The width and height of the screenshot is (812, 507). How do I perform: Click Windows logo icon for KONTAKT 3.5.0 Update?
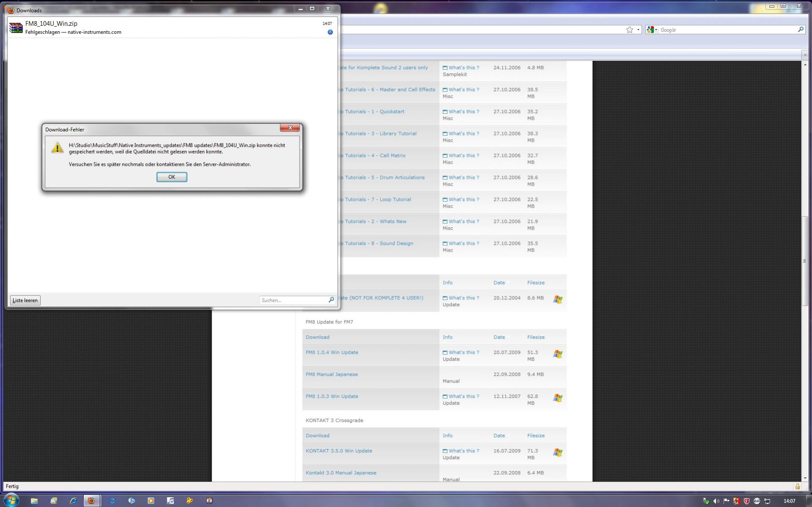[558, 453]
